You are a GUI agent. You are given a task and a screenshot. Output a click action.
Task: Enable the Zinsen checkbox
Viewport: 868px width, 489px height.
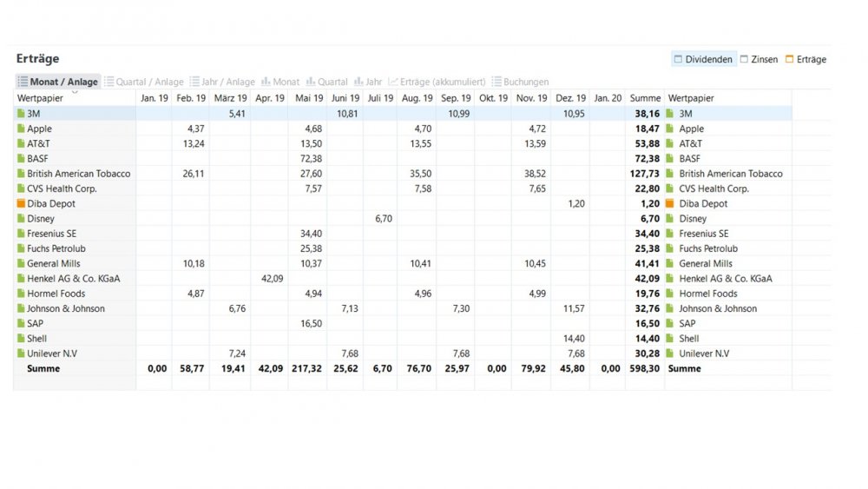744,59
